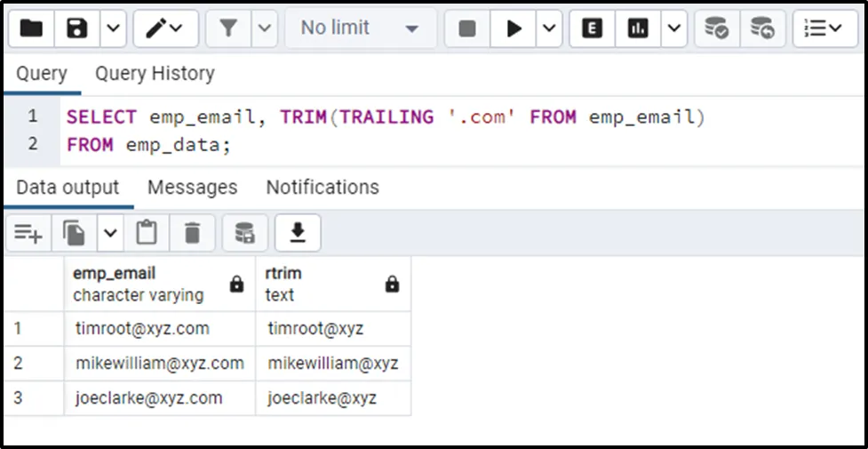This screenshot has width=868, height=449.
Task: Click the Stop query square icon
Action: [467, 28]
